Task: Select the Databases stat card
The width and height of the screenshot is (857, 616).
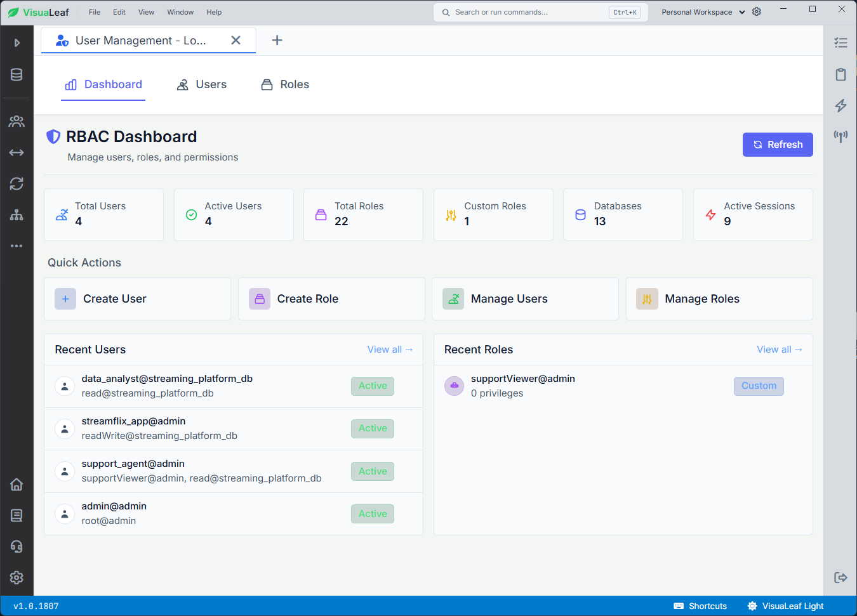Action: click(623, 214)
